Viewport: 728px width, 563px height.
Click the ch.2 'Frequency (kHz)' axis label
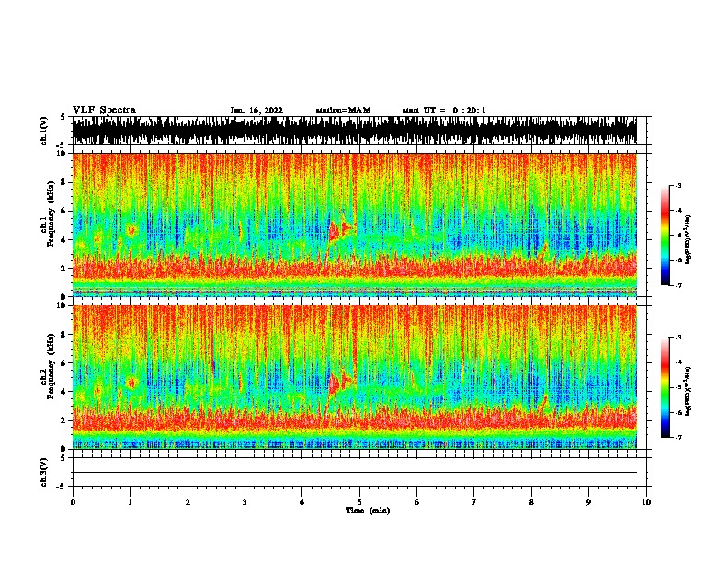tap(51, 366)
